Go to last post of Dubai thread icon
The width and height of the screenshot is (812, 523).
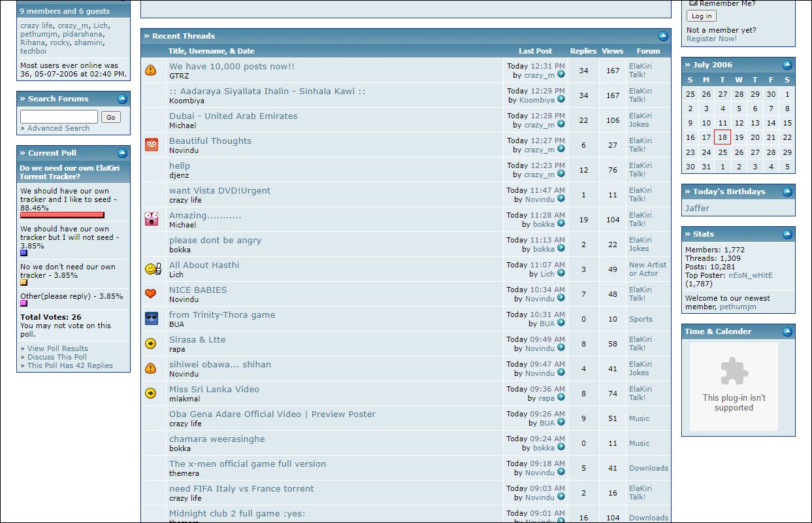coord(561,124)
